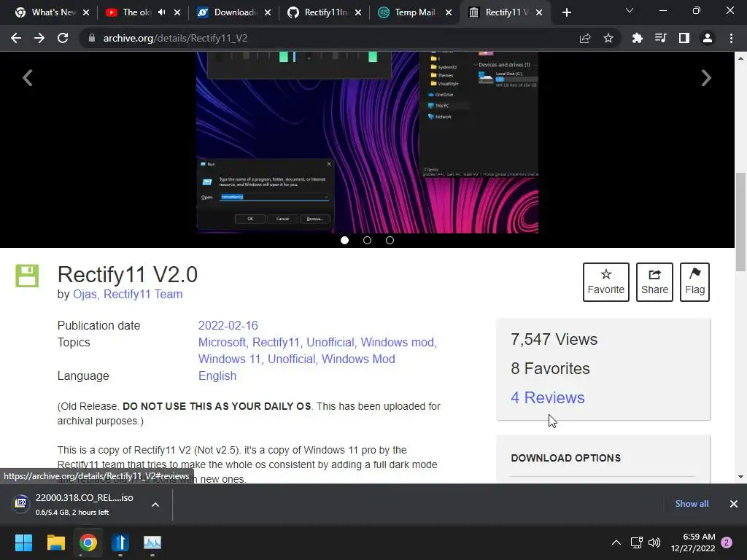
Task: Click the green floppy disk software icon
Action: point(27,276)
